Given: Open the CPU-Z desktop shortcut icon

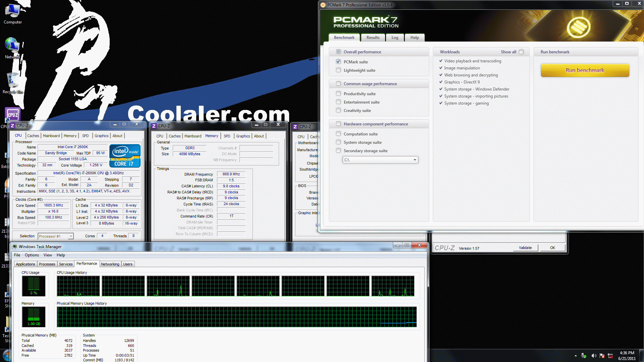Looking at the screenshot, I should tap(12, 115).
